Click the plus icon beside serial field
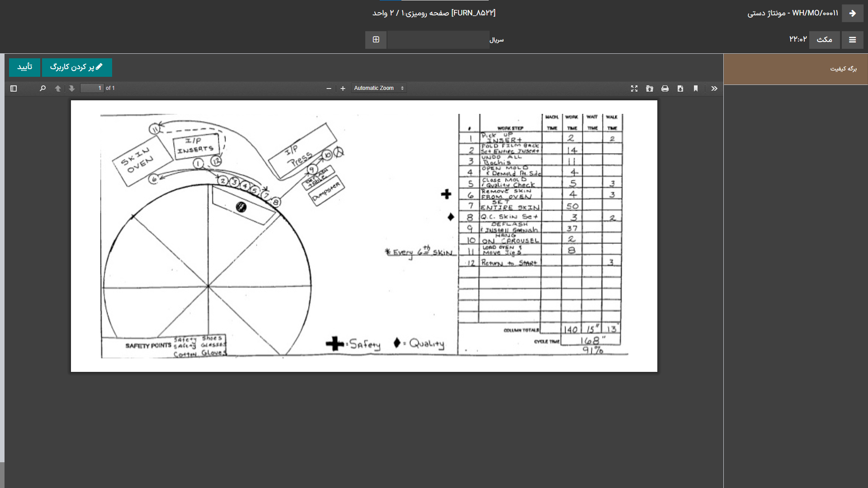The height and width of the screenshot is (488, 868). 376,40
